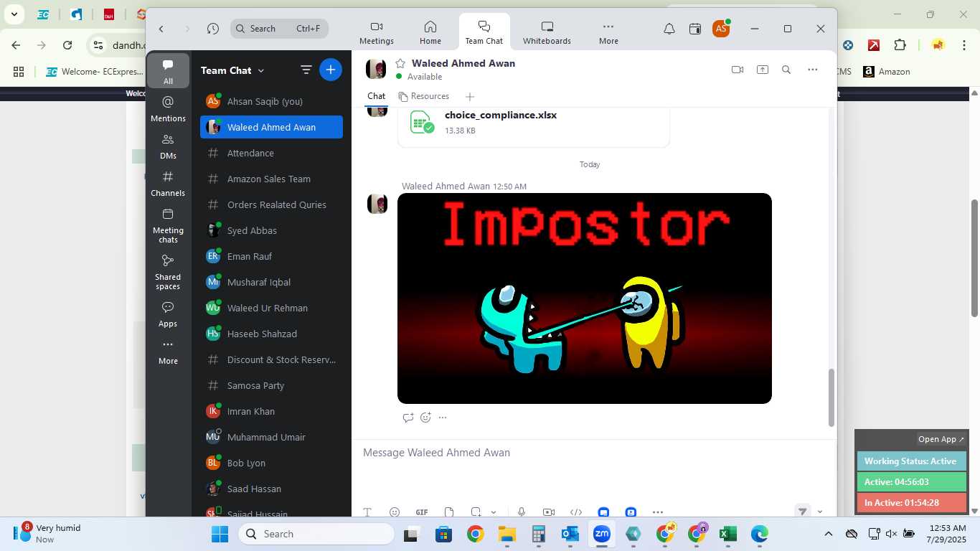The width and height of the screenshot is (980, 551).
Task: Open choice_compliance.xlsx file attachment
Action: click(533, 123)
